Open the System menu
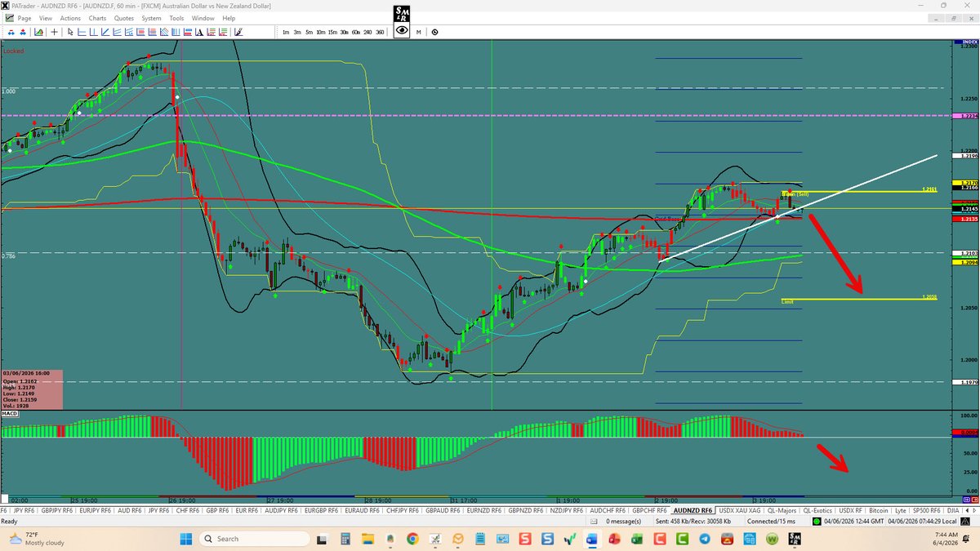Viewport: 980px width, 551px height. [x=151, y=18]
